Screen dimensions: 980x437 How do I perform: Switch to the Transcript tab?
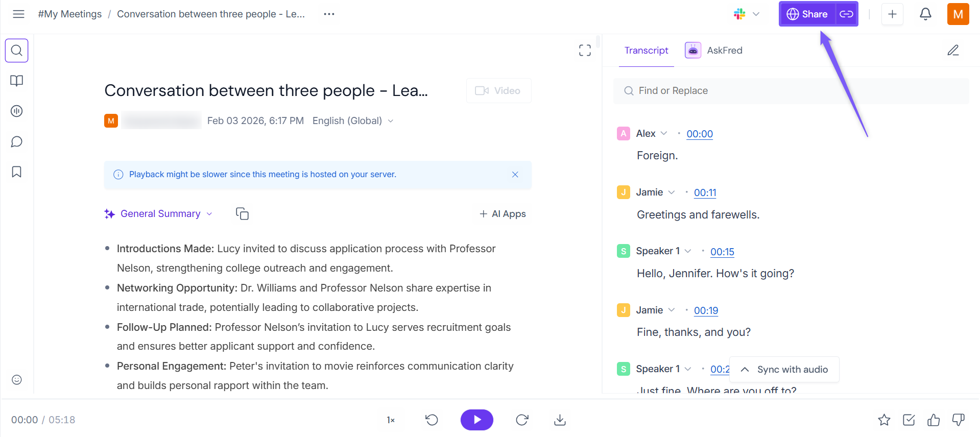coord(646,50)
